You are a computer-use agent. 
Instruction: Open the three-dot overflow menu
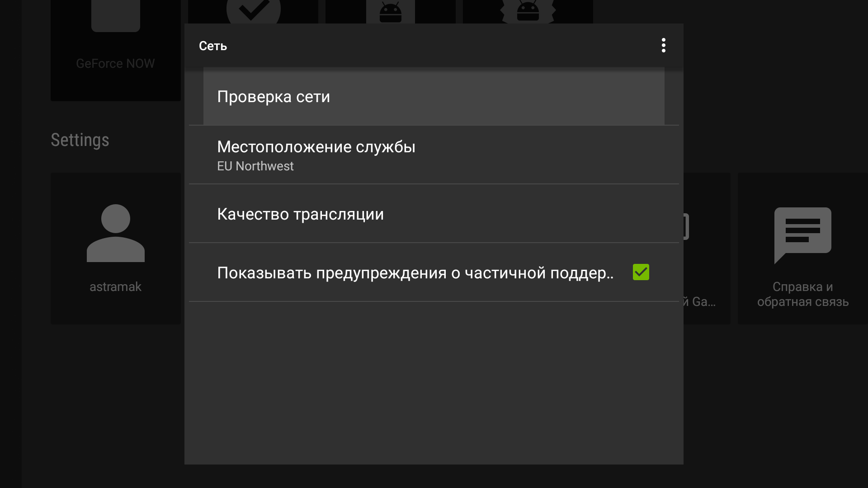[663, 45]
